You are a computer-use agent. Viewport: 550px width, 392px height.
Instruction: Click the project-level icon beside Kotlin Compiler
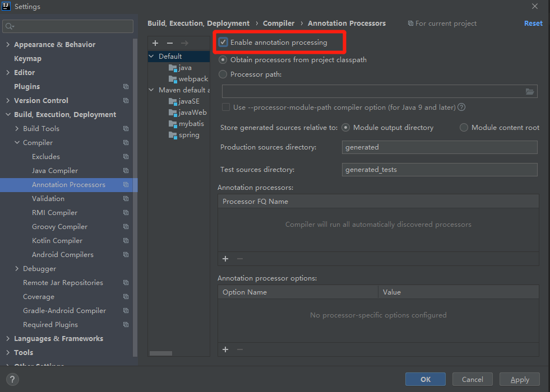click(x=126, y=241)
